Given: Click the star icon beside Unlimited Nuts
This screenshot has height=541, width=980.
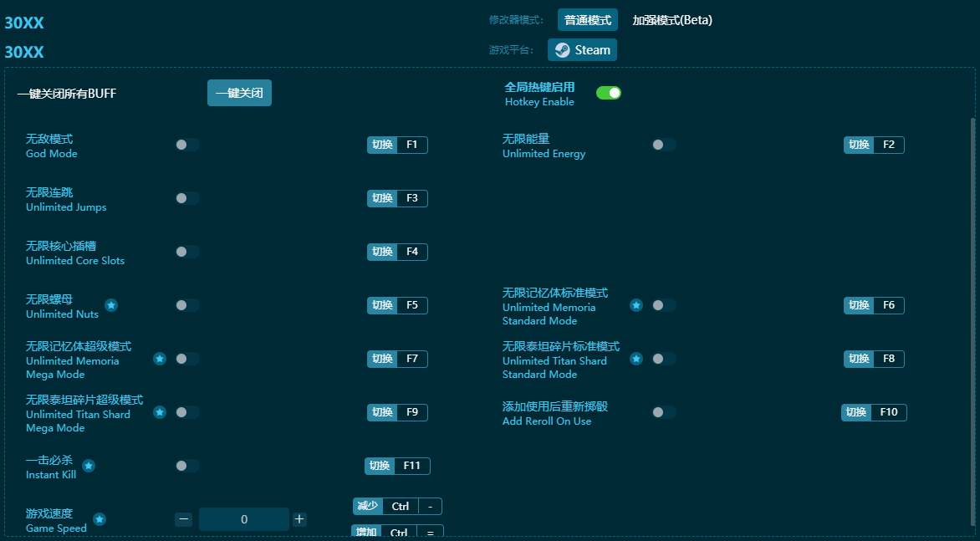Looking at the screenshot, I should coord(110,304).
